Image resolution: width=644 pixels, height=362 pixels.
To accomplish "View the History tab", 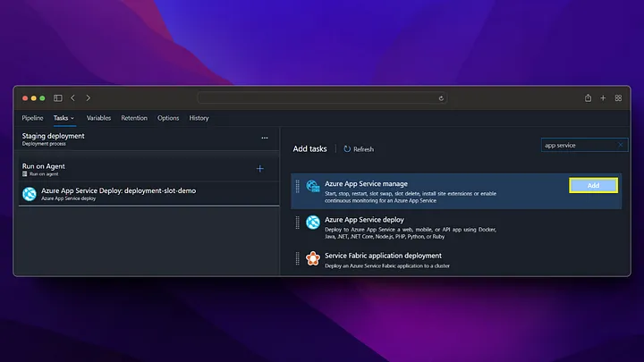I will [x=199, y=118].
